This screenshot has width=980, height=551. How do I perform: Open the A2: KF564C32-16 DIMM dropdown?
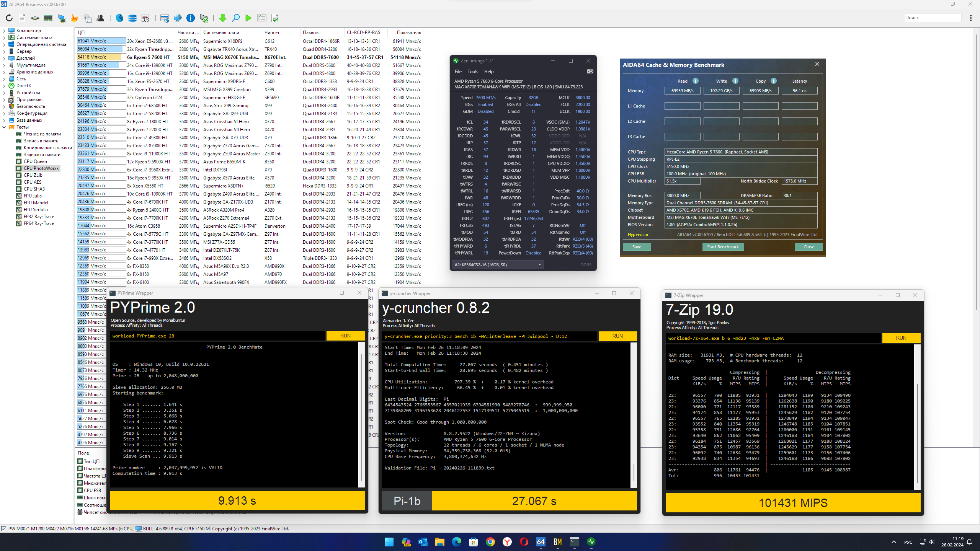pos(498,265)
